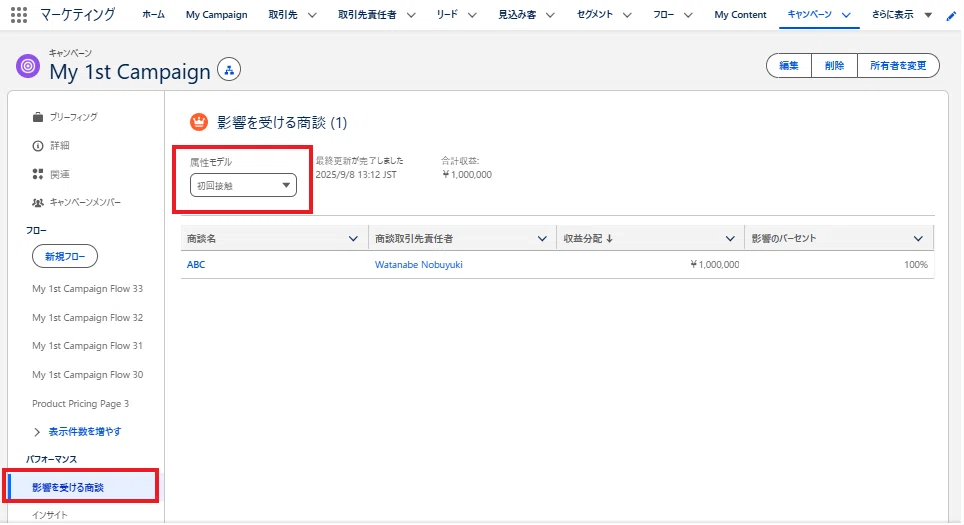964x525 pixels.
Task: Open 収益分配 column menu chevron
Action: point(730,239)
